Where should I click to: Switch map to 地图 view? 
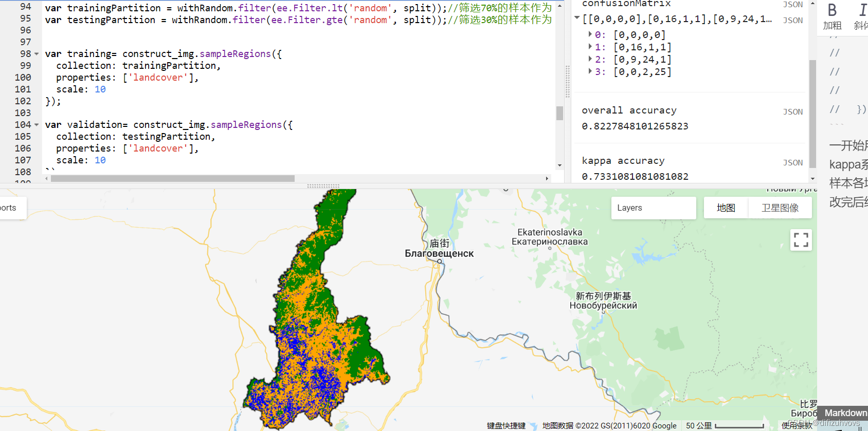[726, 208]
